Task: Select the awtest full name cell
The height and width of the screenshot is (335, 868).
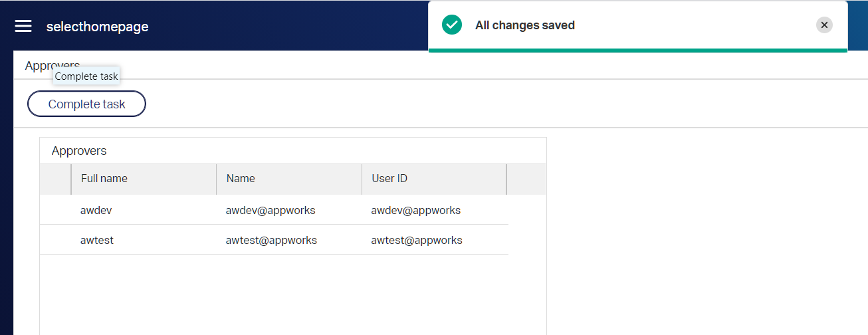Action: click(97, 240)
